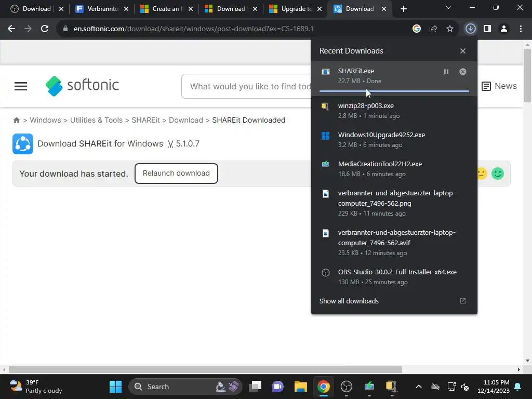Open a new browser tab
Image resolution: width=532 pixels, height=399 pixels.
click(403, 9)
